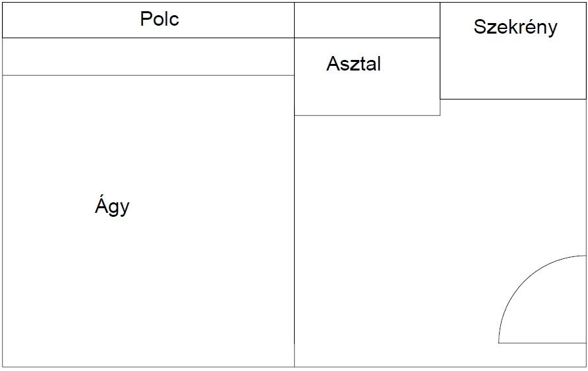The height and width of the screenshot is (371, 588).
Task: Click the door swing arc line
Action: [x=521, y=277]
